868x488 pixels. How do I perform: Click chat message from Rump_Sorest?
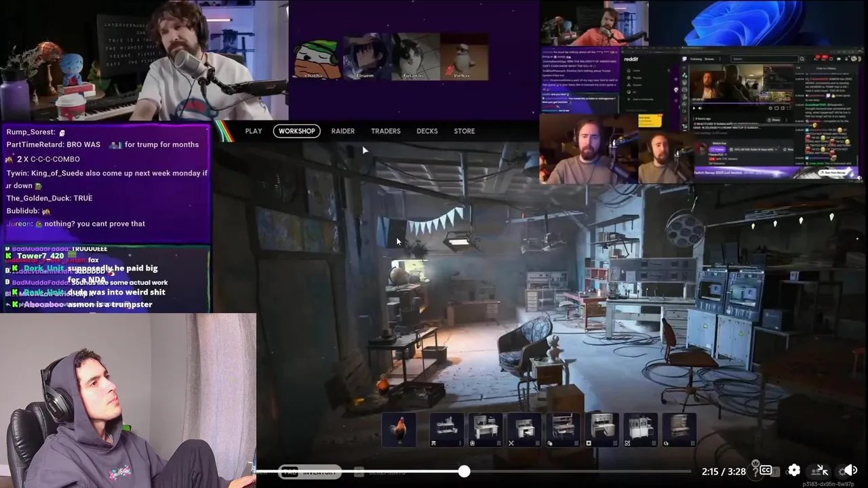pyautogui.click(x=35, y=132)
